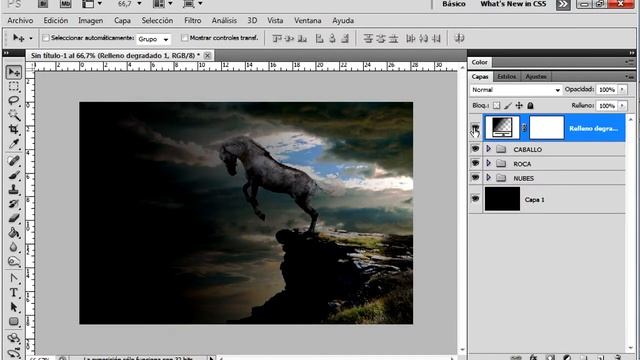Open the Relleno slider arrow
Screen dimensions: 640x360
coord(622,106)
